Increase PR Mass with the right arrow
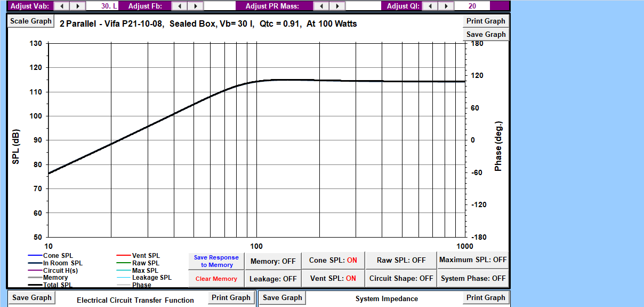644x307 pixels. click(337, 6)
